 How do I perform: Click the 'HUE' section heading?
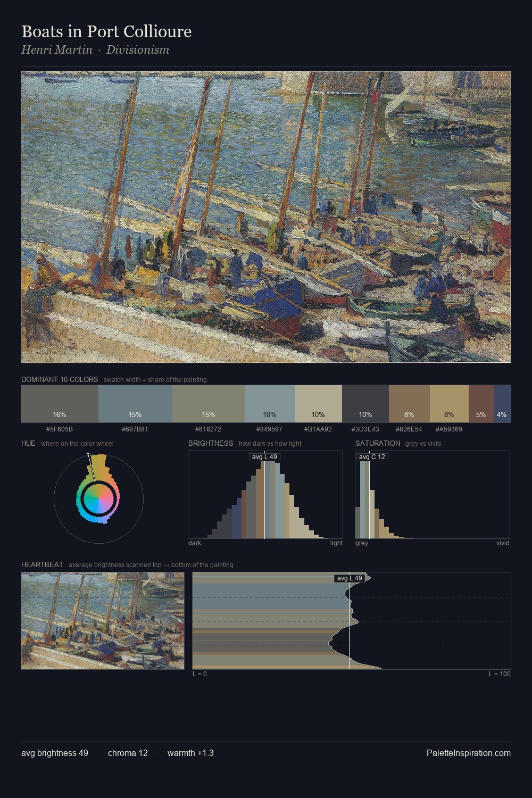tap(28, 443)
